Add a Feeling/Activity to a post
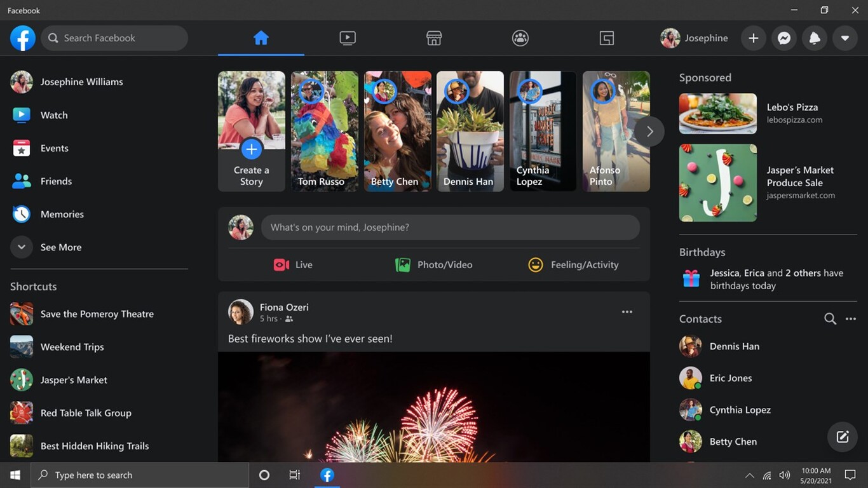The height and width of the screenshot is (488, 868). coord(573,264)
